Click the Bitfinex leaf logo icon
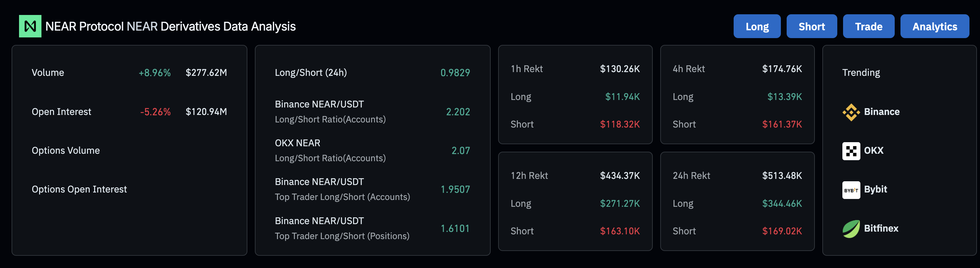980x268 pixels. click(851, 229)
